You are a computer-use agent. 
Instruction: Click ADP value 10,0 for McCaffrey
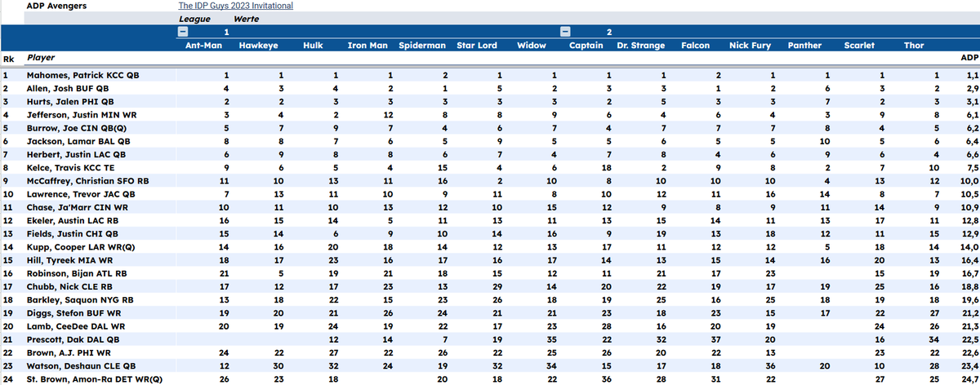[x=969, y=182]
